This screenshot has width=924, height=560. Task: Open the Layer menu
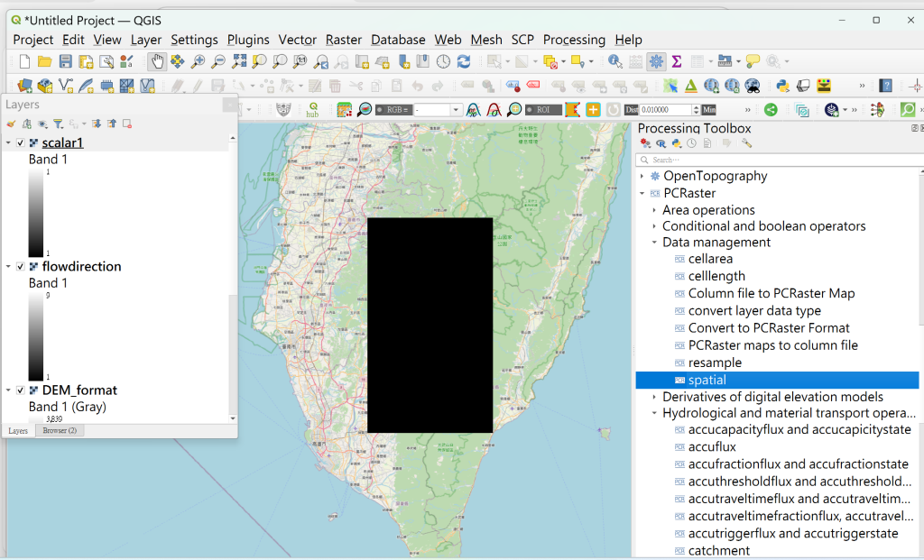tap(146, 40)
